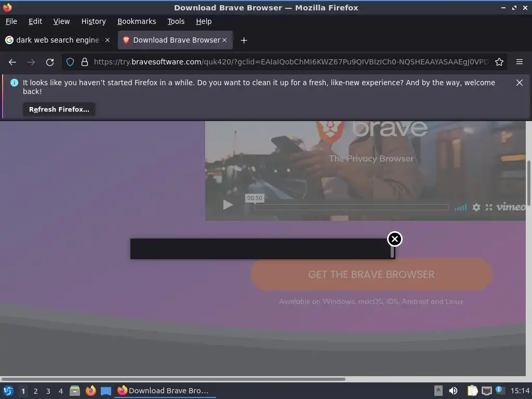
Task: Click the 15:14 clock
Action: (520, 391)
